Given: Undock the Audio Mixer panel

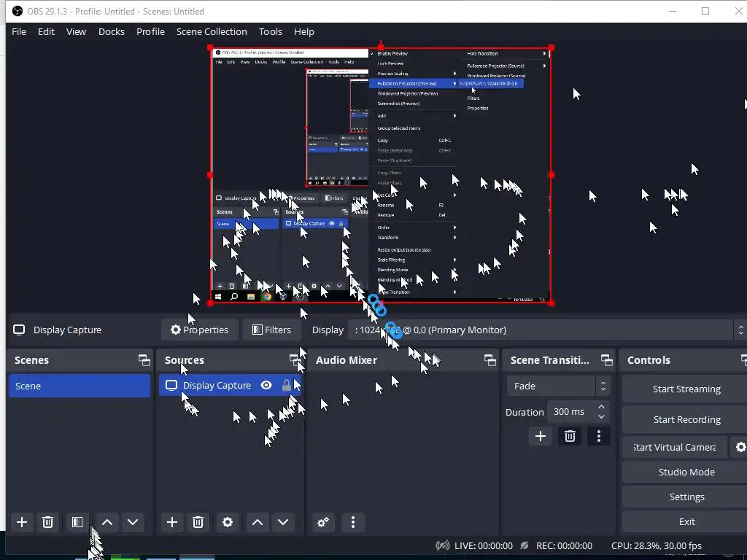Looking at the screenshot, I should (489, 360).
